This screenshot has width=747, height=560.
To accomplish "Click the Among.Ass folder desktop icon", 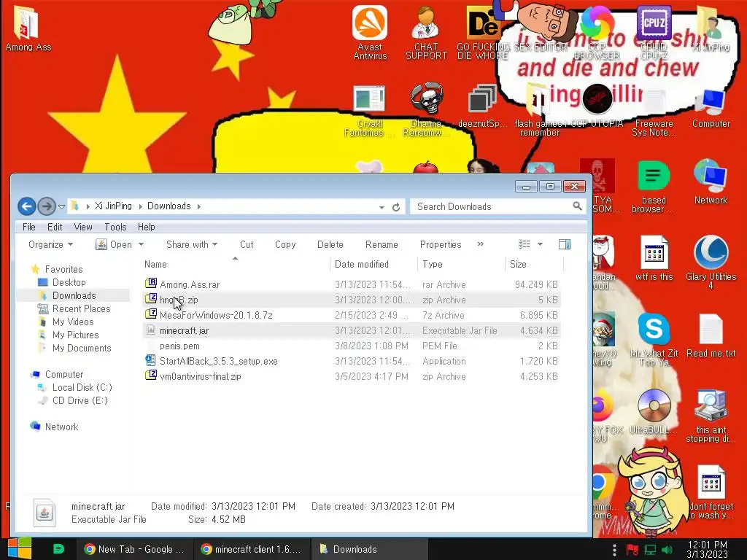I will pos(28,28).
